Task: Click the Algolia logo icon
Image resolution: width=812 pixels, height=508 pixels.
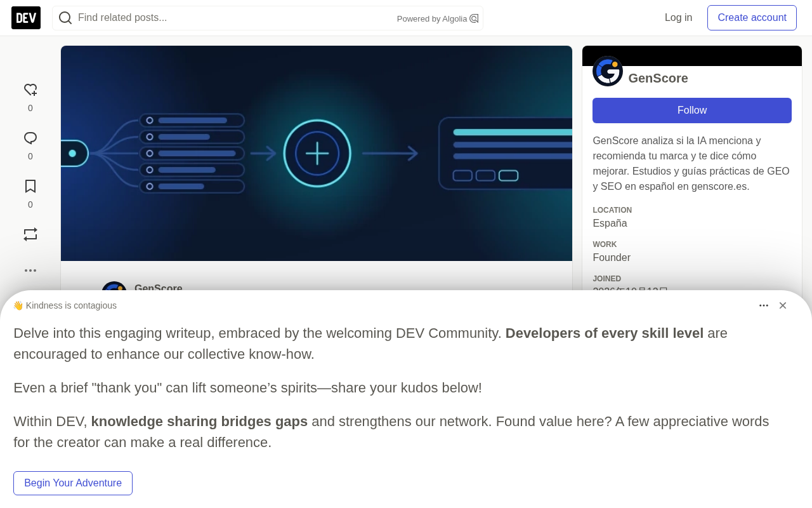Action: click(474, 18)
